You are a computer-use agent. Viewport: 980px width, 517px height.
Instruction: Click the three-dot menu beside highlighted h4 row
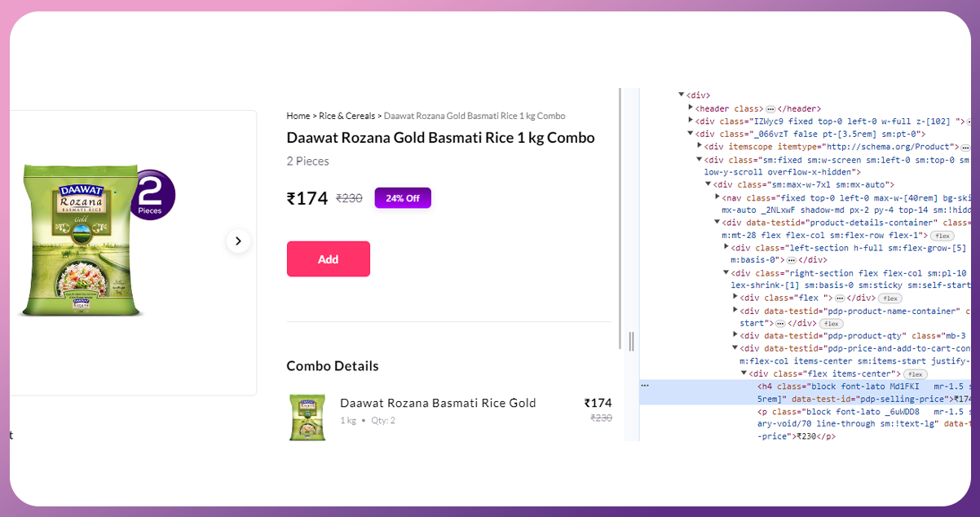[x=645, y=385]
